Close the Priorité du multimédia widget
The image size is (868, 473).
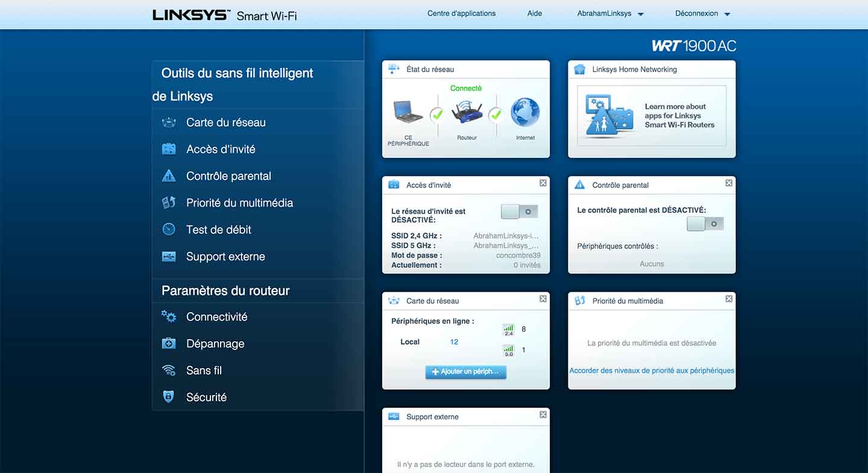729,298
